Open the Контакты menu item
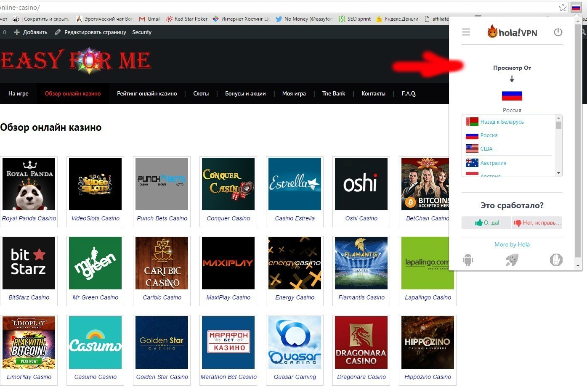 coord(373,93)
